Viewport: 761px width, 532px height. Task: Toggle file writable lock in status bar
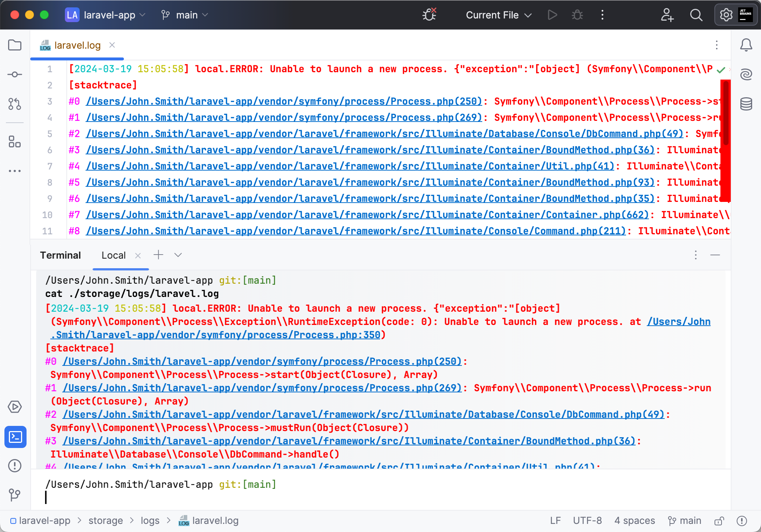pos(719,521)
